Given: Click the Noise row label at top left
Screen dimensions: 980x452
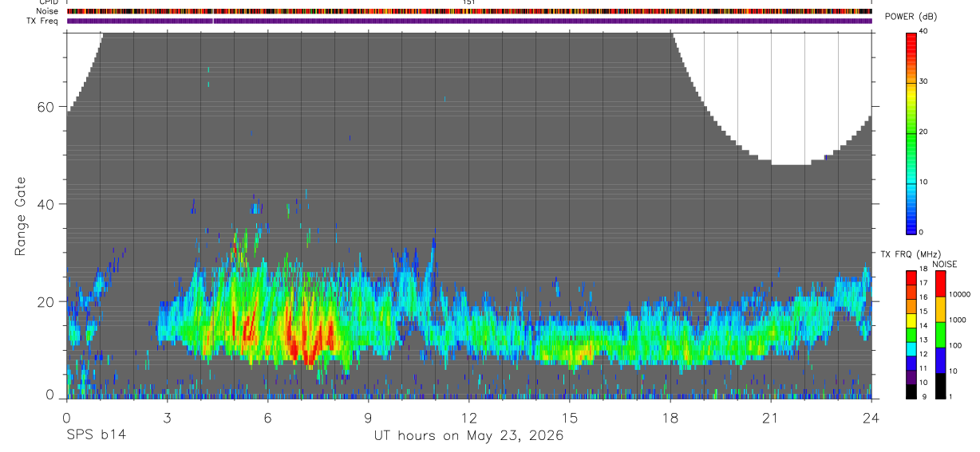Looking at the screenshot, I should point(47,11).
